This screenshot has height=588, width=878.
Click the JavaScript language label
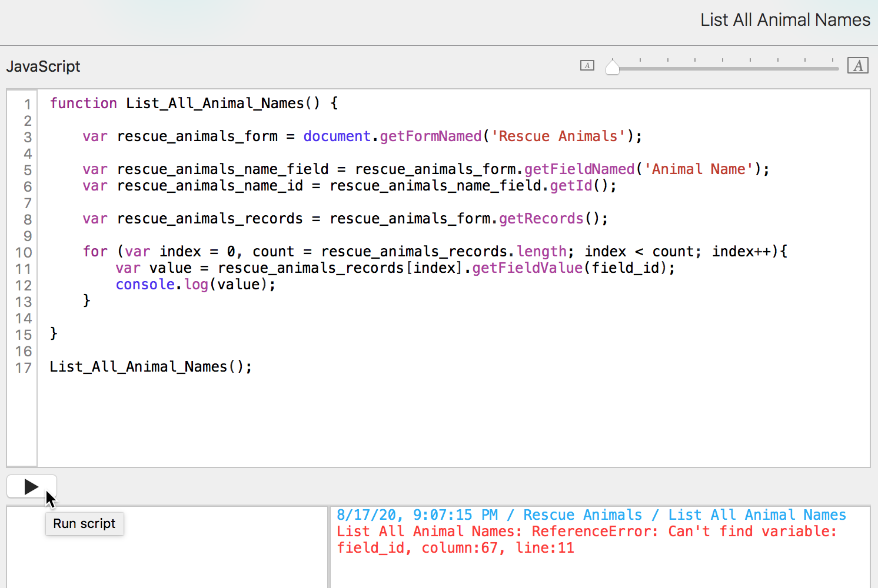click(x=43, y=66)
